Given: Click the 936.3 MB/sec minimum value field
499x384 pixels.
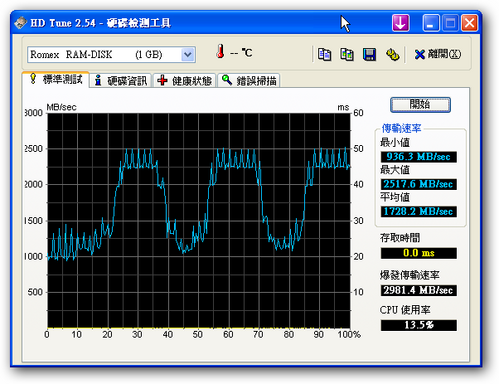Looking at the screenshot, I should pyautogui.click(x=419, y=157).
